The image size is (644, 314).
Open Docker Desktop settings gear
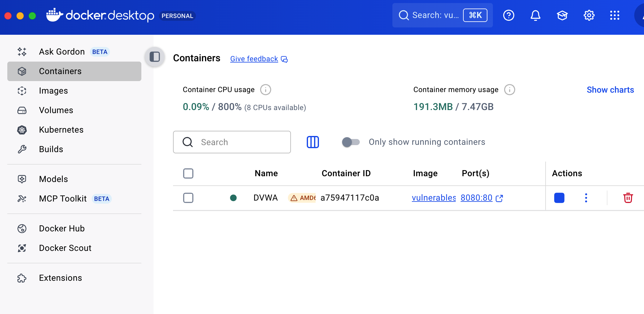click(x=589, y=15)
